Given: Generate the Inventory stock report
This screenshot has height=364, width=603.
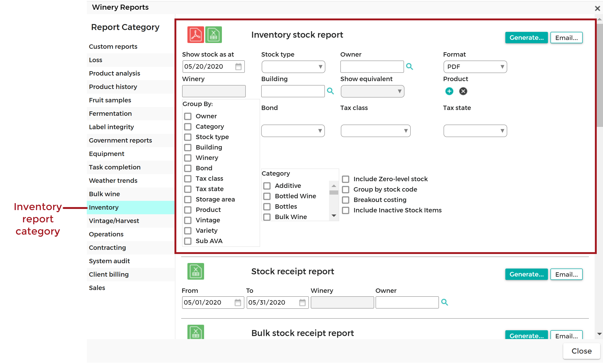Looking at the screenshot, I should [x=526, y=38].
